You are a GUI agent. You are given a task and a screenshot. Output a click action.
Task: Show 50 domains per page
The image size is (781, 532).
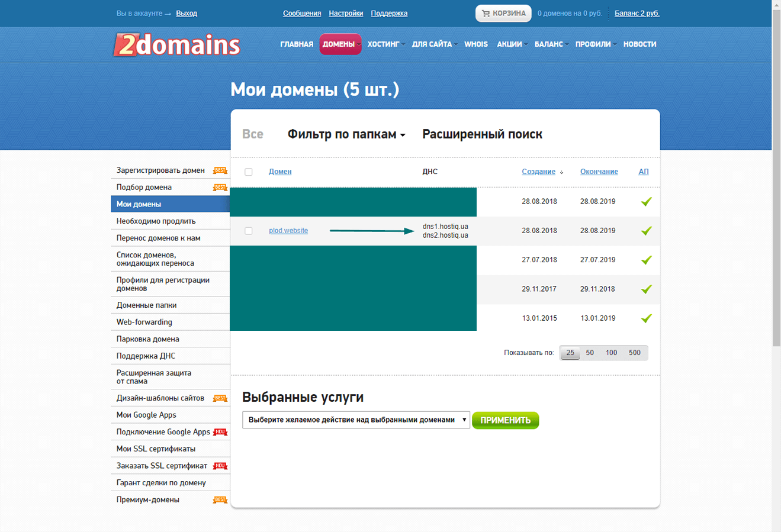[x=590, y=353]
